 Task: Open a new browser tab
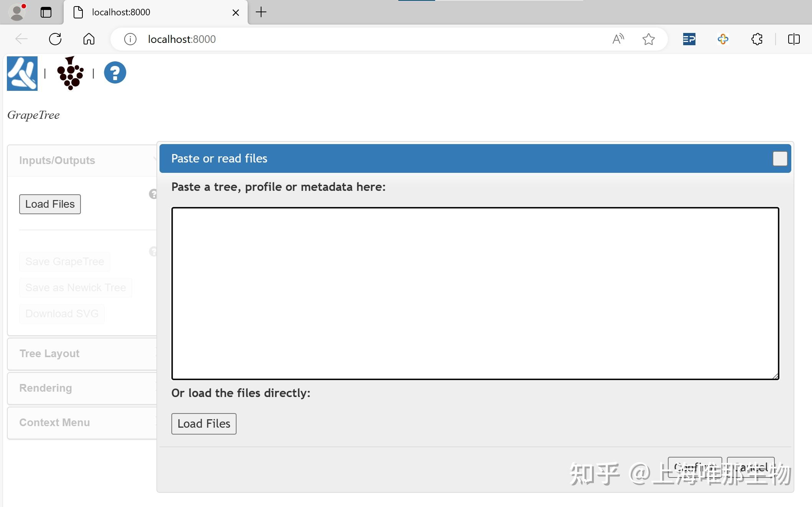click(x=261, y=12)
